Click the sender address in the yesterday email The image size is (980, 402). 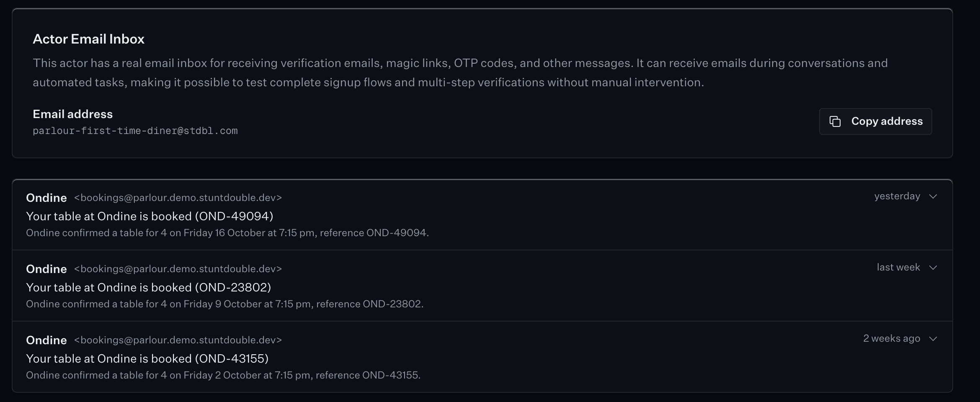tap(178, 198)
